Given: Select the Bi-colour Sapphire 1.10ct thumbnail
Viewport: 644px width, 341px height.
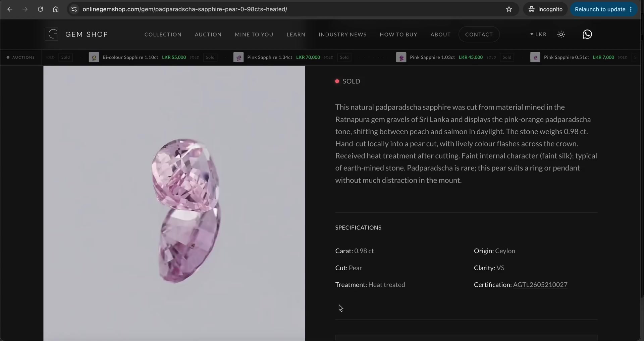Looking at the screenshot, I should [94, 57].
